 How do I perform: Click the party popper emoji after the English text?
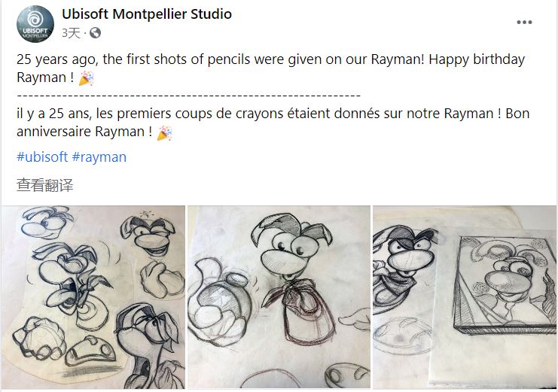click(86, 78)
